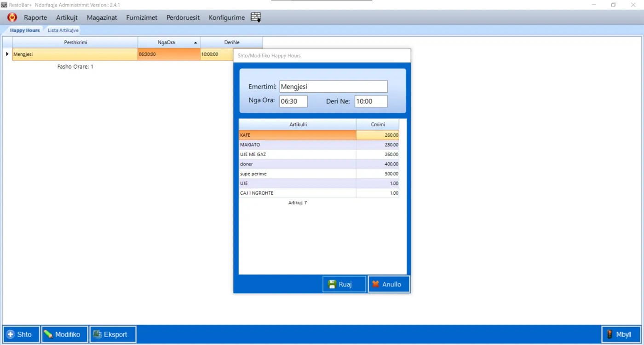Toggle sort arrow on NgaOra column
Screen dimensions: 644x345
point(195,42)
